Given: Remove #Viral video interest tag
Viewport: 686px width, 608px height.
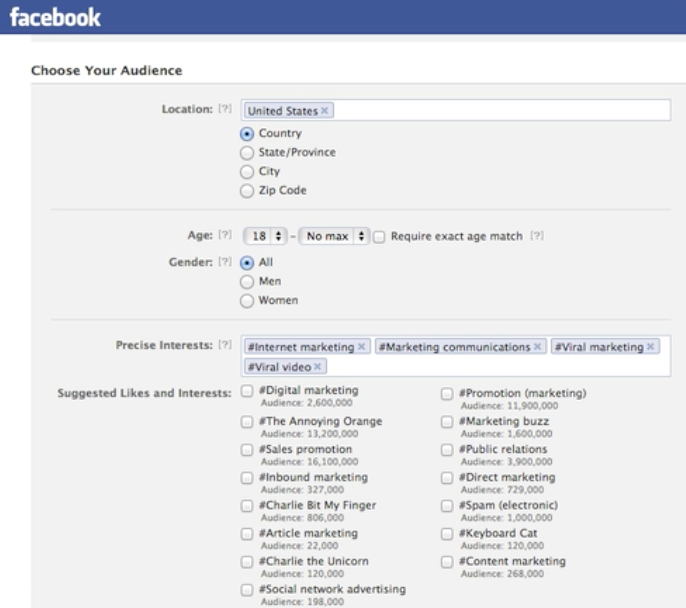Looking at the screenshot, I should (x=318, y=367).
